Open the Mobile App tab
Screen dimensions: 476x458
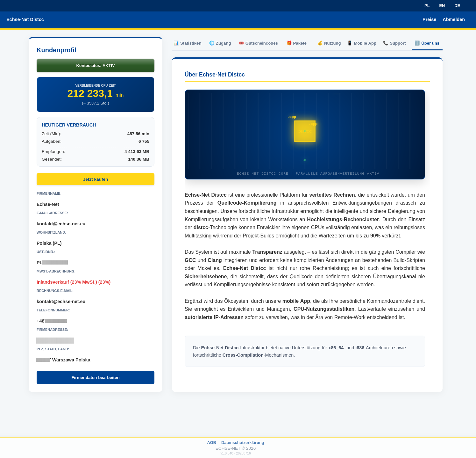pyautogui.click(x=362, y=43)
